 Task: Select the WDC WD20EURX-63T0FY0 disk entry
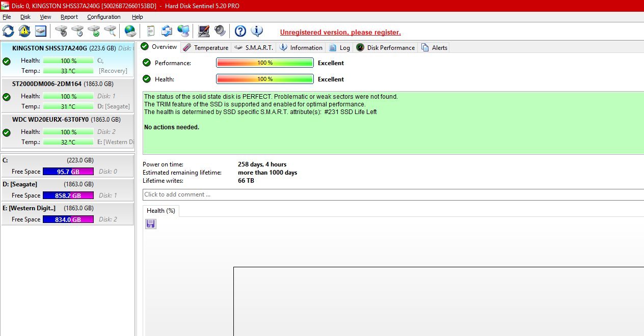coord(67,131)
